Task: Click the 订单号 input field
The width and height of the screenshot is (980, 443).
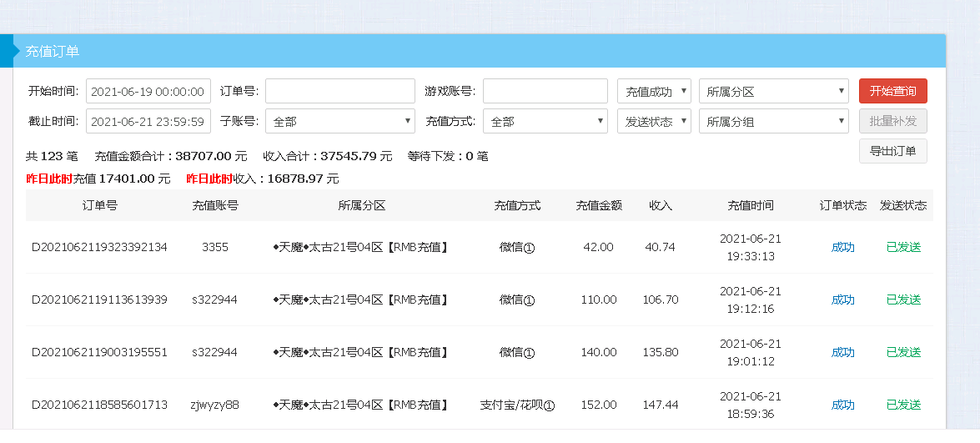Action: [339, 91]
